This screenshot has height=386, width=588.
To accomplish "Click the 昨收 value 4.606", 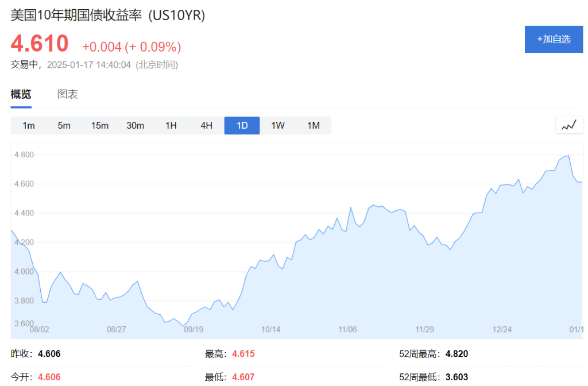I will [49, 354].
